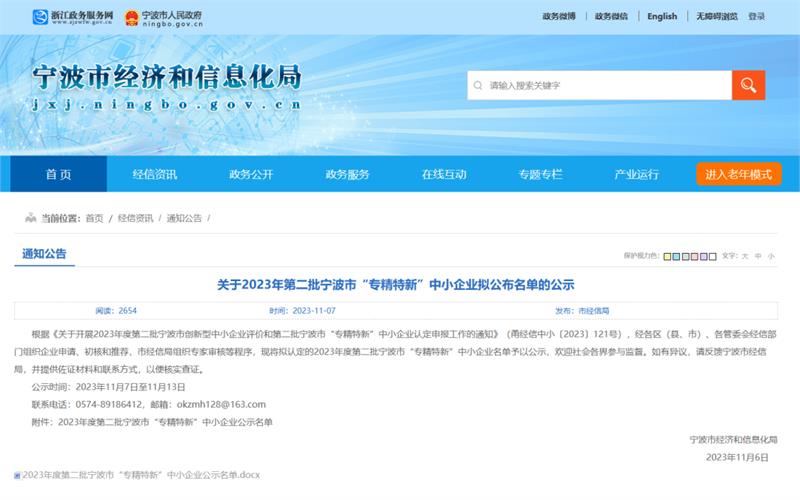Focus the search keyword input field
Viewport: 800px width, 500px height.
(600, 85)
